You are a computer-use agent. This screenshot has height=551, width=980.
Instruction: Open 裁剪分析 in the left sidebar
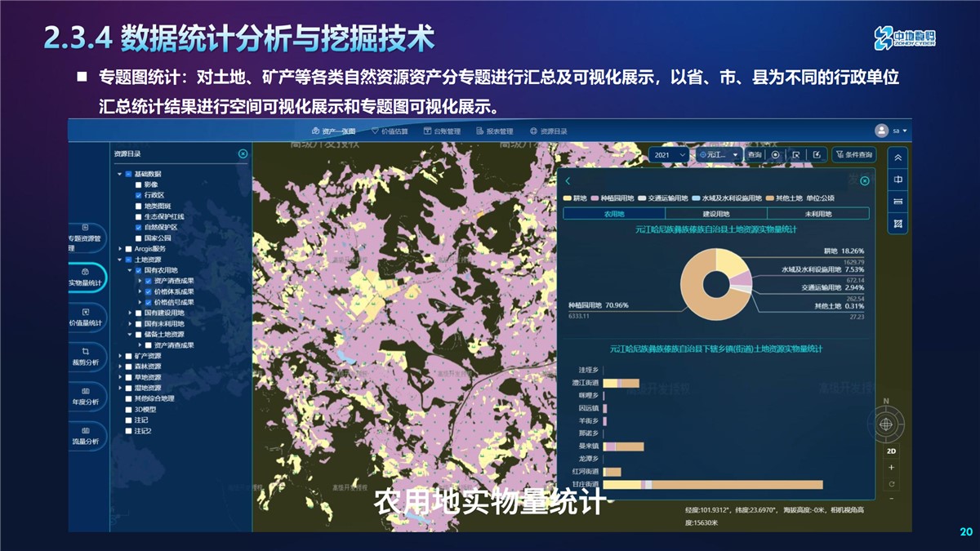pyautogui.click(x=87, y=357)
